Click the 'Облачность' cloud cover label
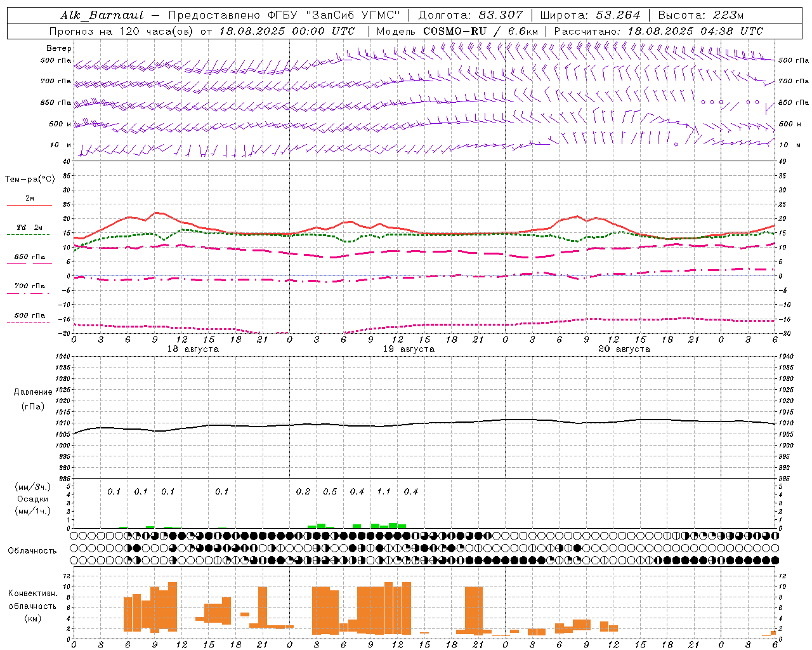This screenshot has width=812, height=650. pos(32,551)
